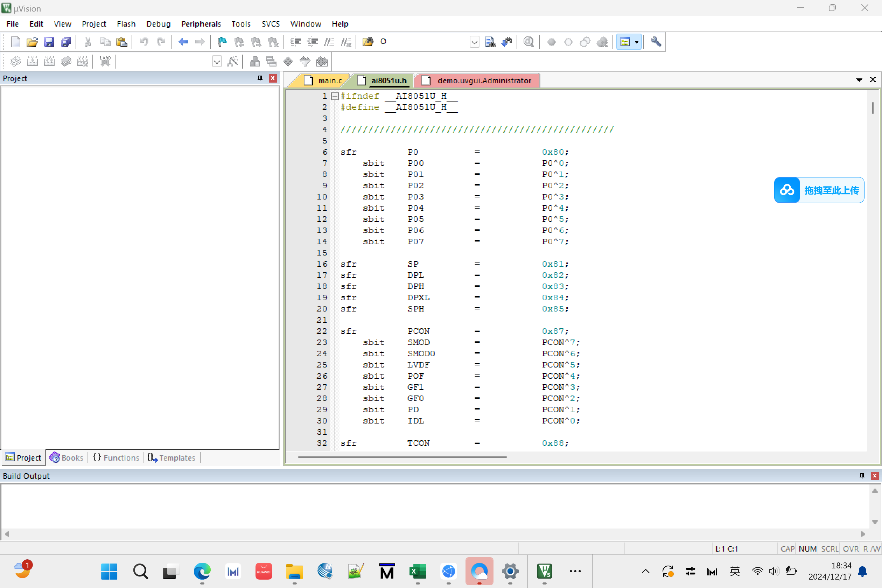Click the Paste clipboard icon

tap(122, 42)
